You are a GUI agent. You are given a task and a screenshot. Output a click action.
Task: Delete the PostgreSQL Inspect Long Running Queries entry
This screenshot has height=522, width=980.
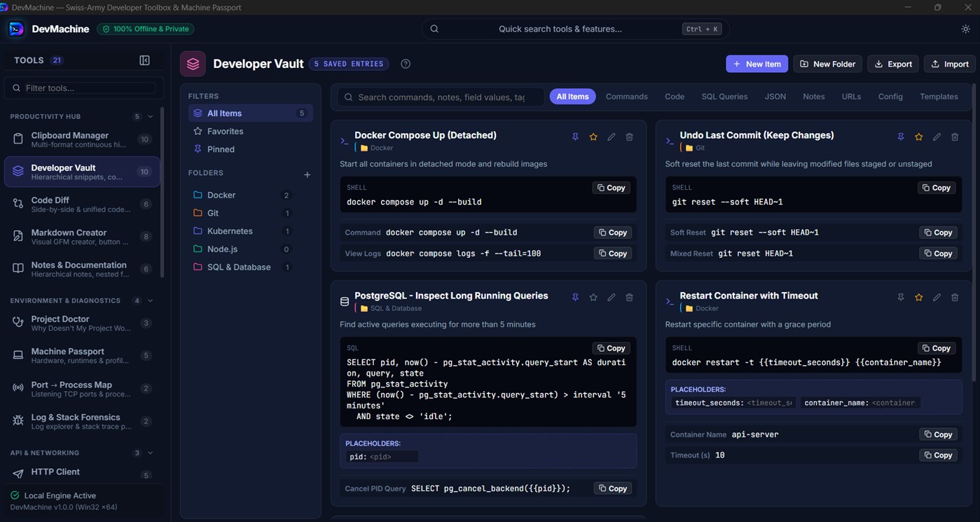[x=629, y=298]
